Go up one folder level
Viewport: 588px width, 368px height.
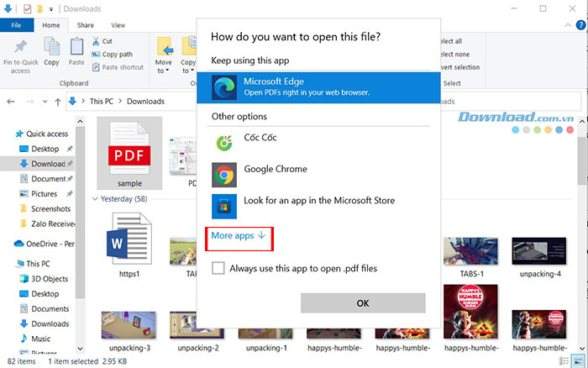[x=58, y=102]
